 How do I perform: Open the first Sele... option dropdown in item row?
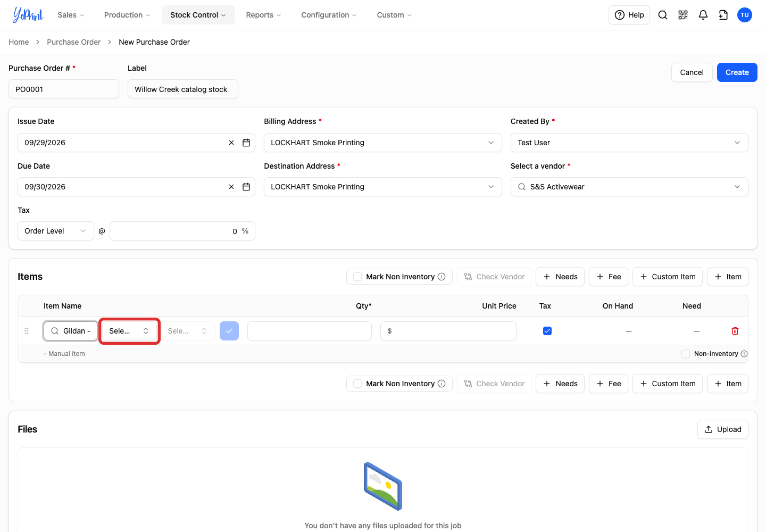pos(129,331)
